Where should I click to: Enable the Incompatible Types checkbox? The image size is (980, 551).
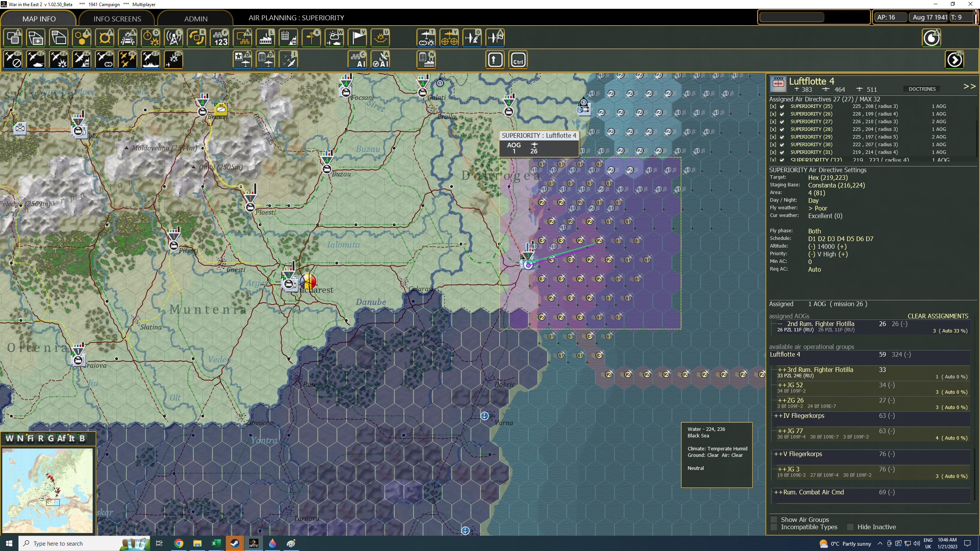click(x=774, y=527)
